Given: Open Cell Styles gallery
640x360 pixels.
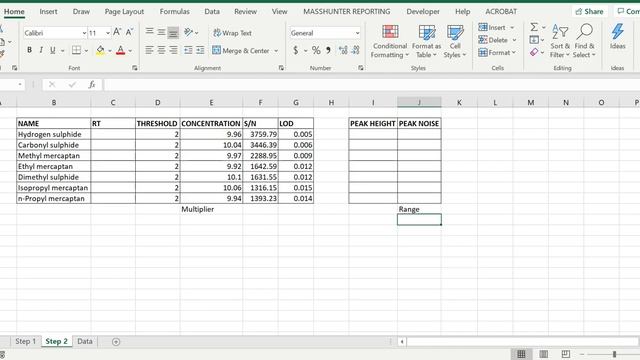Looking at the screenshot, I should click(x=455, y=41).
